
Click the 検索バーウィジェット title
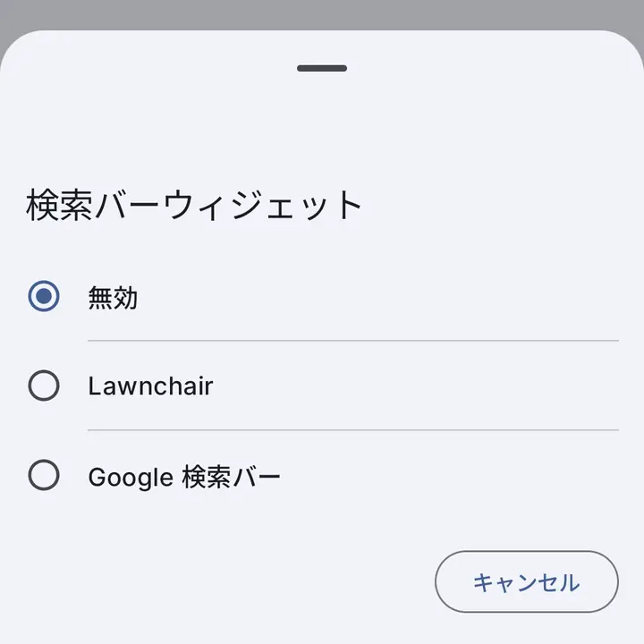point(194,205)
